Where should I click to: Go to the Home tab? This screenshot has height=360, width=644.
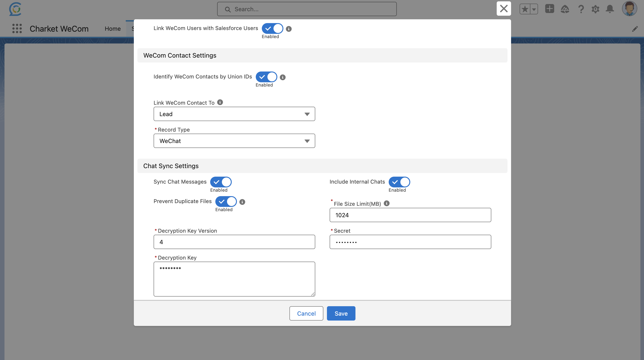(x=112, y=29)
